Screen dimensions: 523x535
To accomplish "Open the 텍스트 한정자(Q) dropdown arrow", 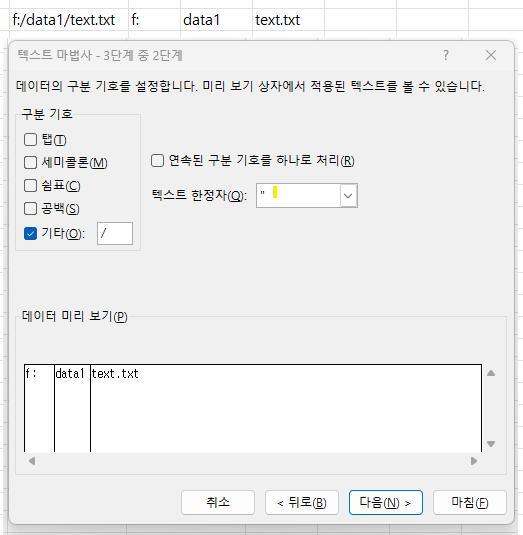I will pos(348,196).
